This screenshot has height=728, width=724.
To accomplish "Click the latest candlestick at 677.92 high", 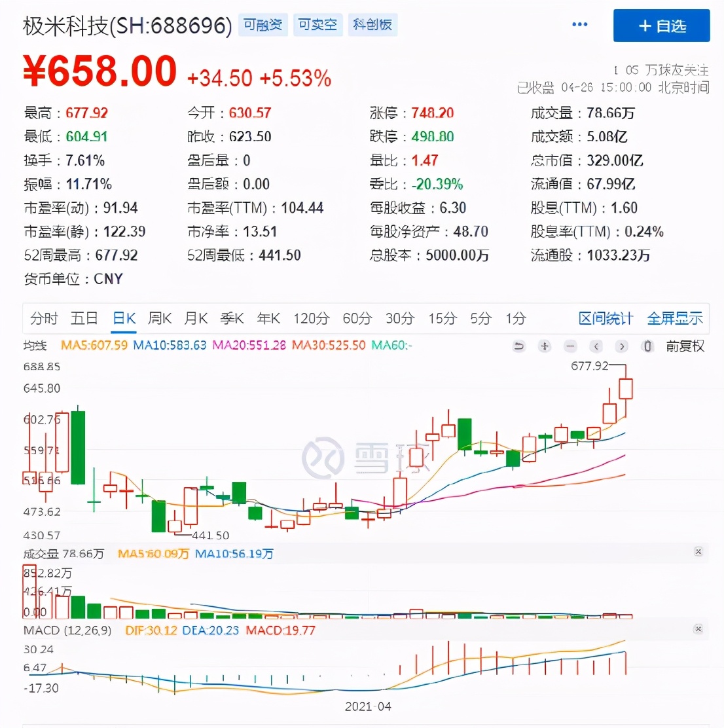I will pos(626,390).
